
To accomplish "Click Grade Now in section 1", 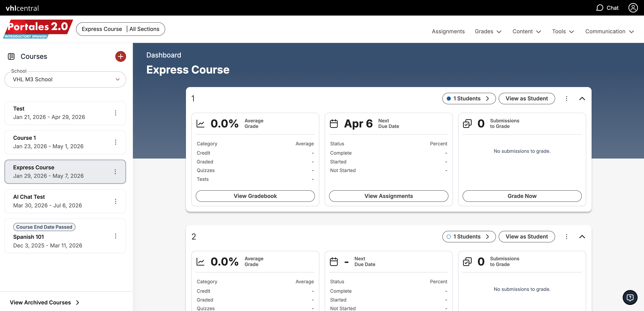I will [522, 196].
